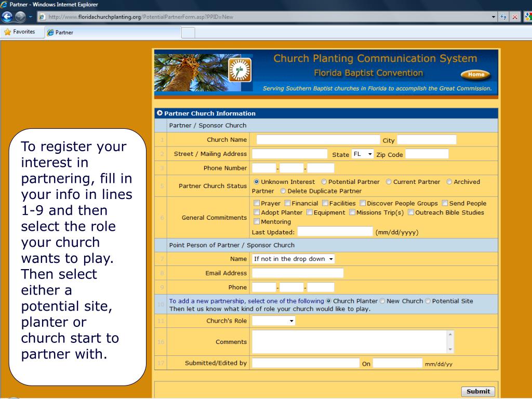Image resolution: width=532 pixels, height=399 pixels.
Task: Check the Facilities commitment checkbox
Action: click(x=325, y=203)
